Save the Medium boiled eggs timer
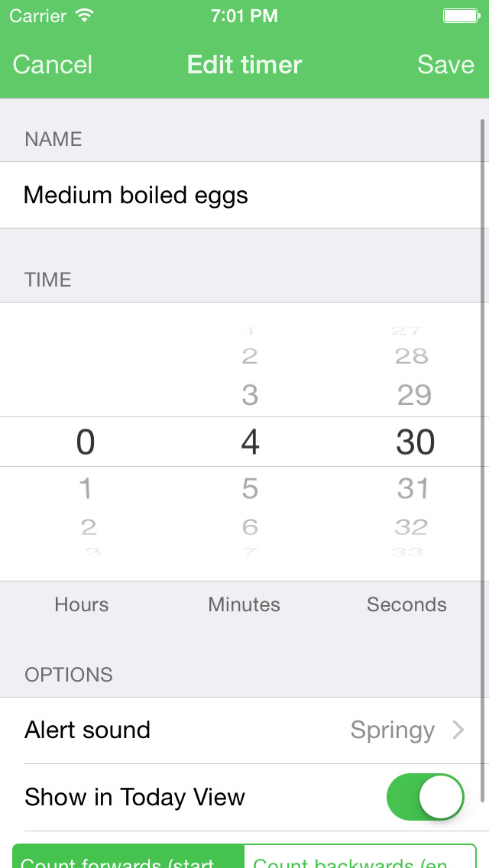The image size is (489, 868). [445, 65]
